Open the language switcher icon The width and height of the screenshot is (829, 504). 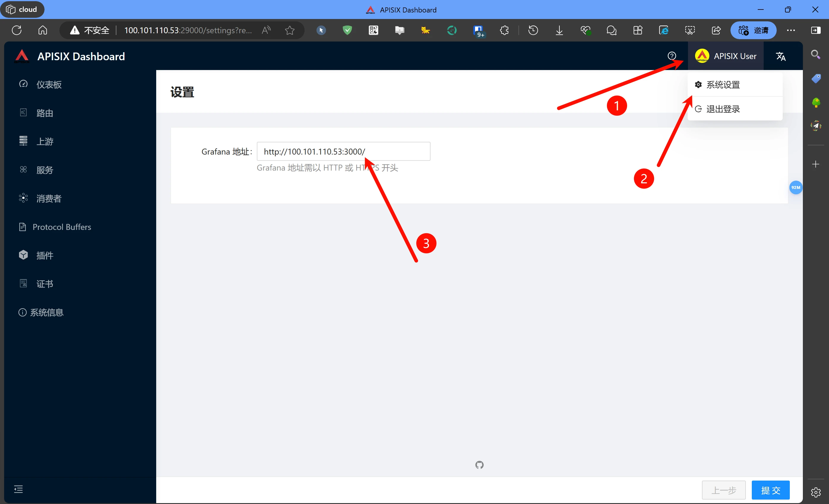[x=781, y=56]
